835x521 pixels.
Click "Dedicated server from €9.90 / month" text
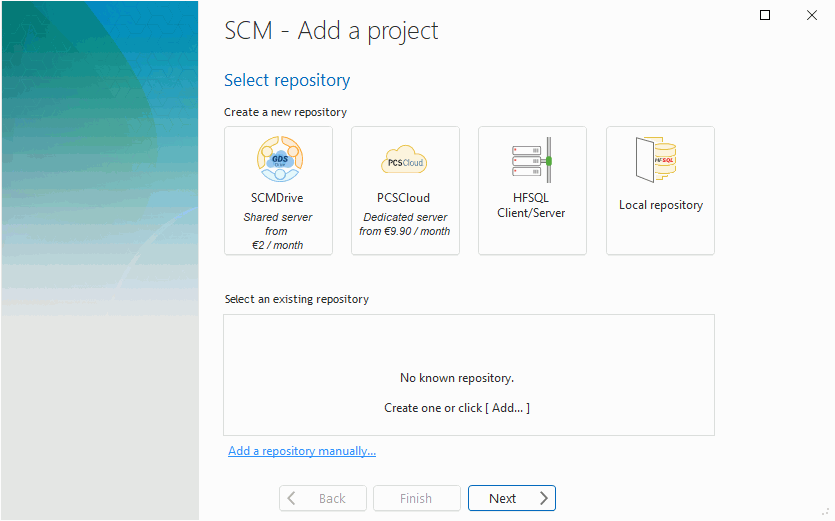pos(405,224)
